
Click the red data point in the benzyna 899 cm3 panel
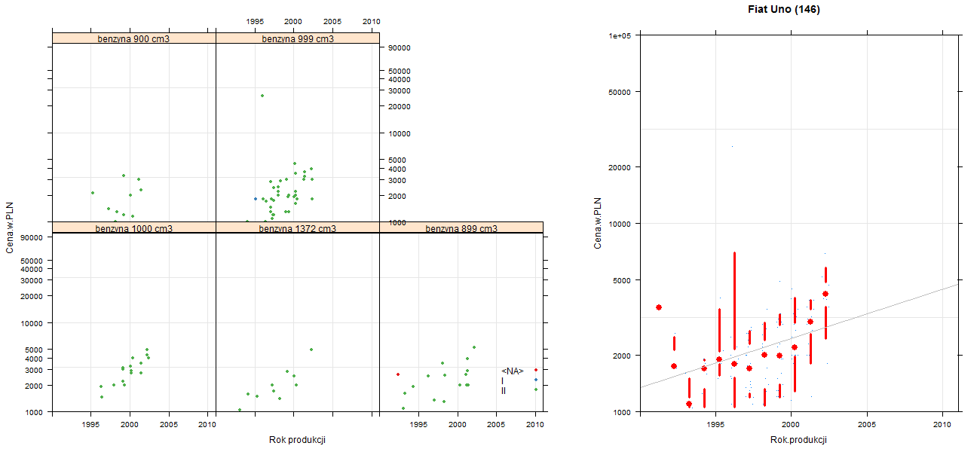(x=398, y=374)
